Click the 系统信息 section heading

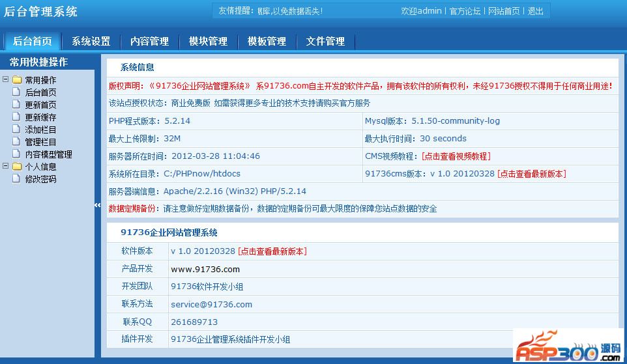click(137, 68)
